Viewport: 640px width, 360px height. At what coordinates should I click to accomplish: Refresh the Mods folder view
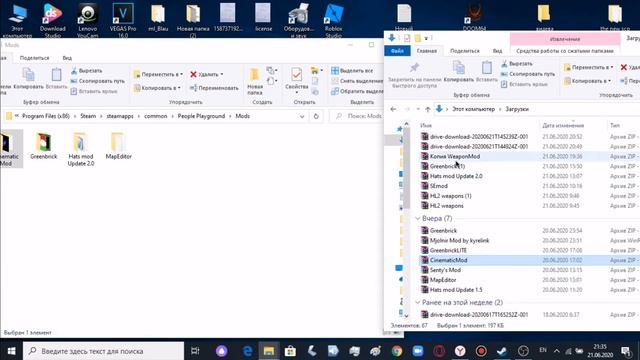[316, 116]
